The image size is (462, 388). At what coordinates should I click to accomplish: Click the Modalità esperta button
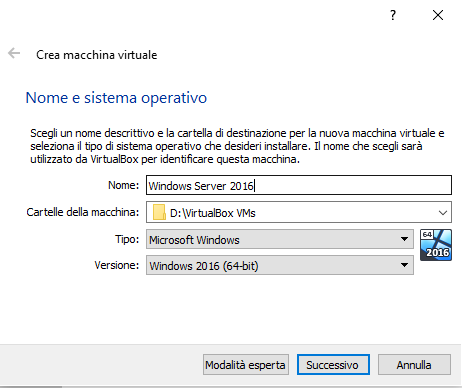coord(246,365)
